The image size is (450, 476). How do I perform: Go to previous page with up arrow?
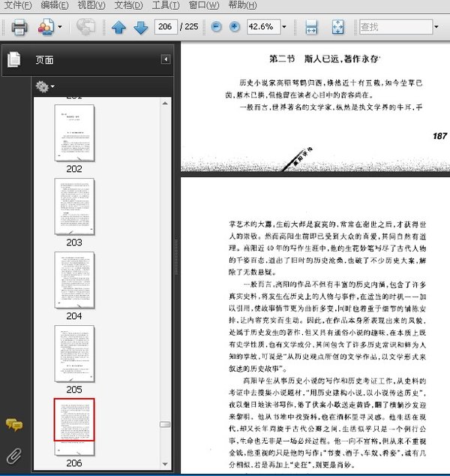tap(118, 27)
